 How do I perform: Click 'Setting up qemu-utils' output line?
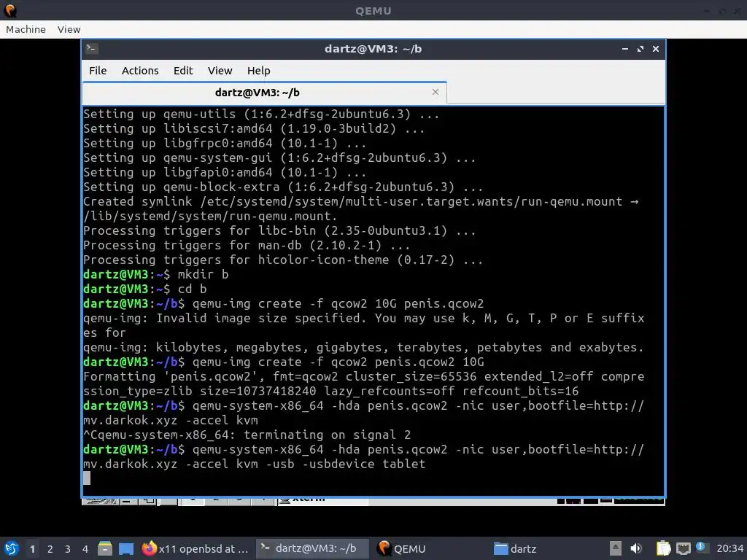tap(261, 114)
